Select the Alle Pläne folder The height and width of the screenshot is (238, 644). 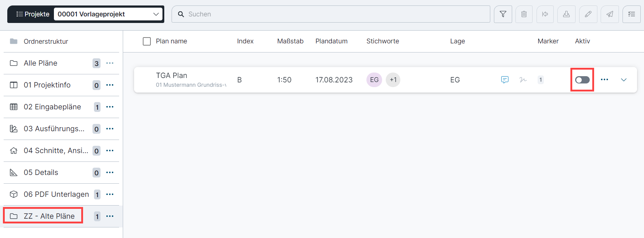tap(61, 63)
